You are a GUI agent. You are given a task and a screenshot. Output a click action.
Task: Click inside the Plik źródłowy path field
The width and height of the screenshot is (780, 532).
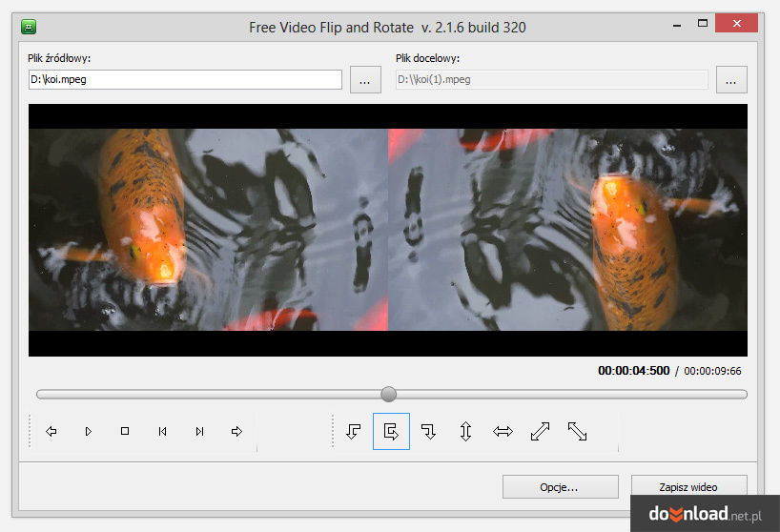coord(185,79)
